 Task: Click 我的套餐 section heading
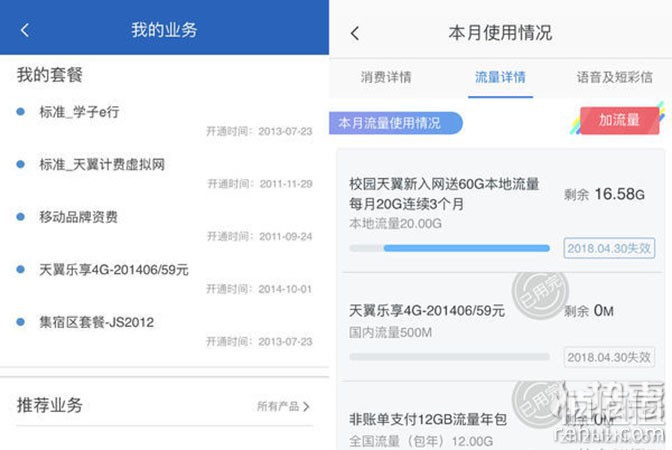[x=50, y=75]
